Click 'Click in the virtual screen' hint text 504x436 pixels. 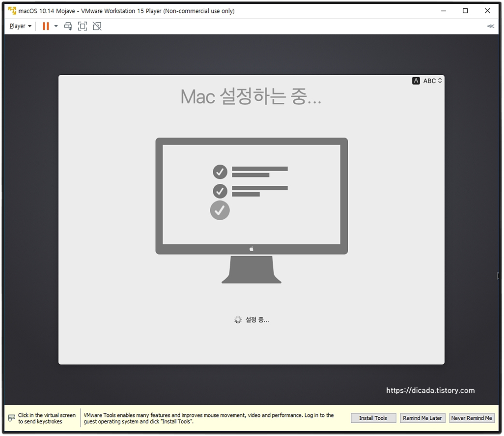coord(47,418)
